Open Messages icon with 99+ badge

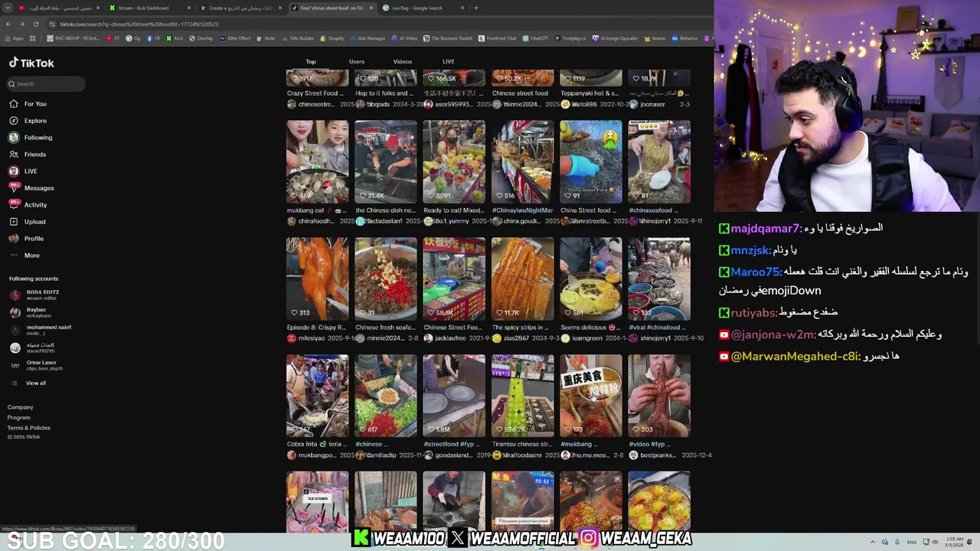click(x=13, y=187)
